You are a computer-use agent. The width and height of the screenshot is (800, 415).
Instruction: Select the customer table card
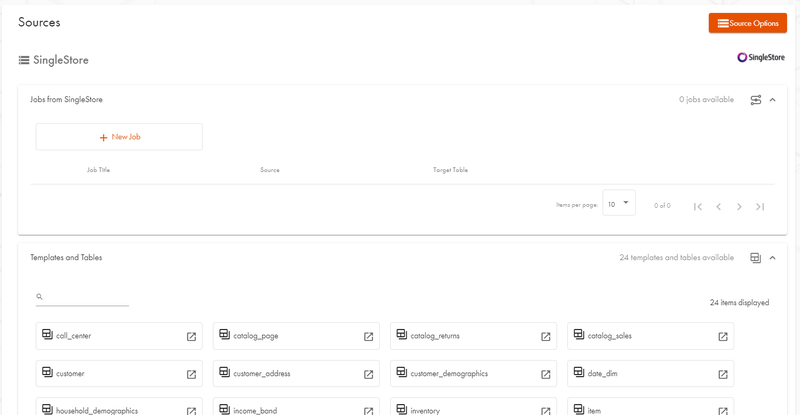point(119,374)
